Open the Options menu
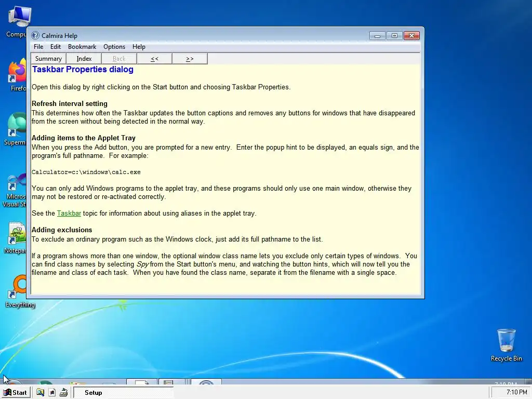The image size is (532, 399). 114,47
